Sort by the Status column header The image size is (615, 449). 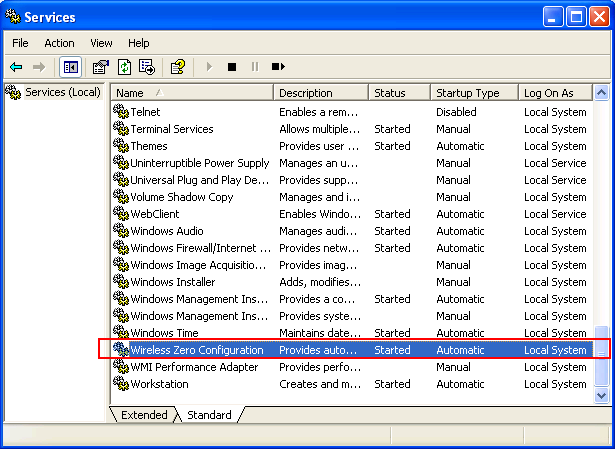pyautogui.click(x=400, y=93)
